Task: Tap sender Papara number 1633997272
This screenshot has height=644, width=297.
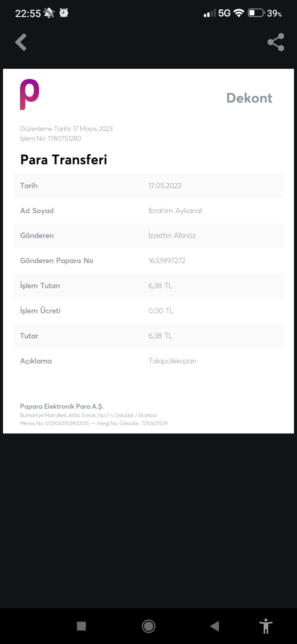Action: pyautogui.click(x=167, y=261)
